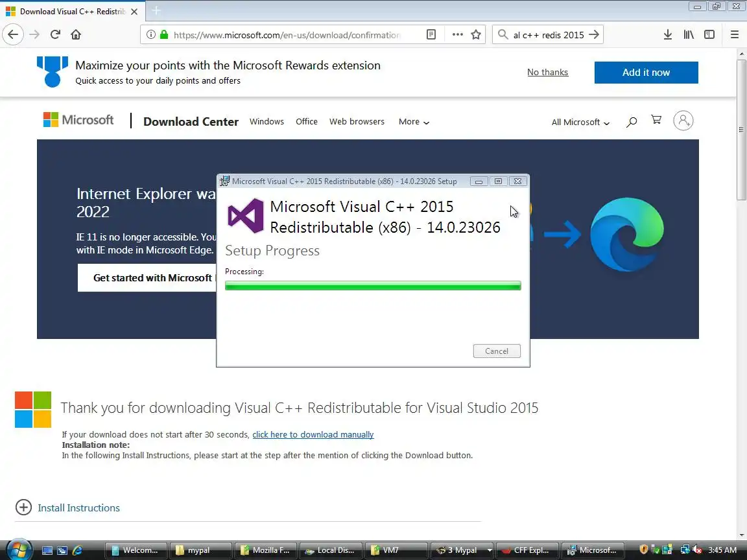This screenshot has height=560, width=747.
Task: Click the switch windows quick launch icon
Action: pos(62,550)
